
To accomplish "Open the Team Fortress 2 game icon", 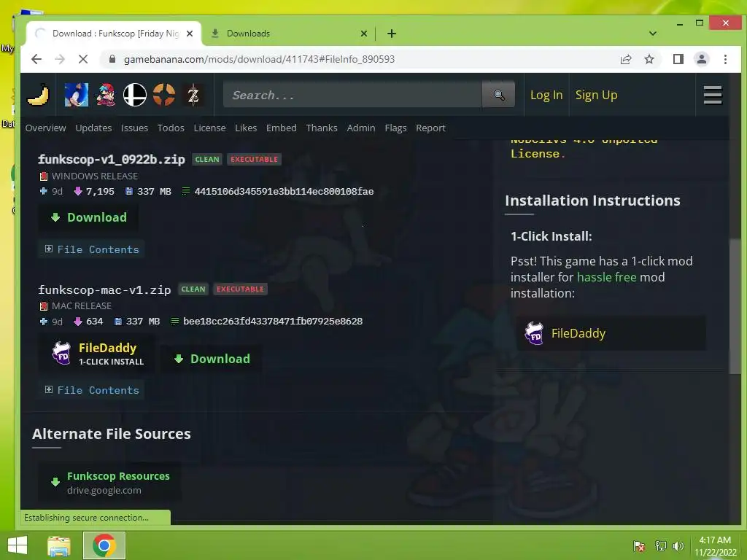I will click(x=164, y=95).
